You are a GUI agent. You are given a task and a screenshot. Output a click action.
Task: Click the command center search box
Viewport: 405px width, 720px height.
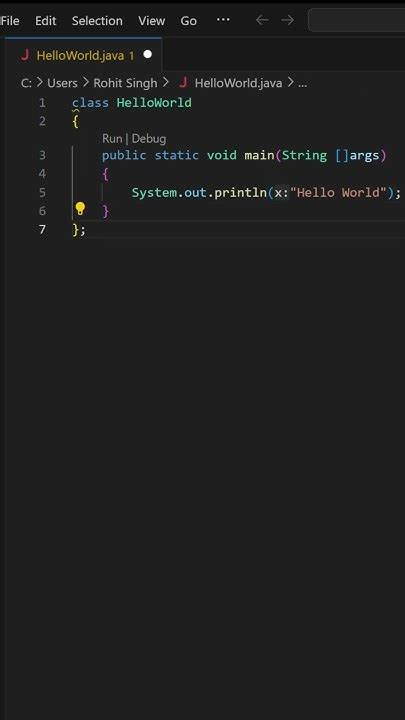(356, 20)
